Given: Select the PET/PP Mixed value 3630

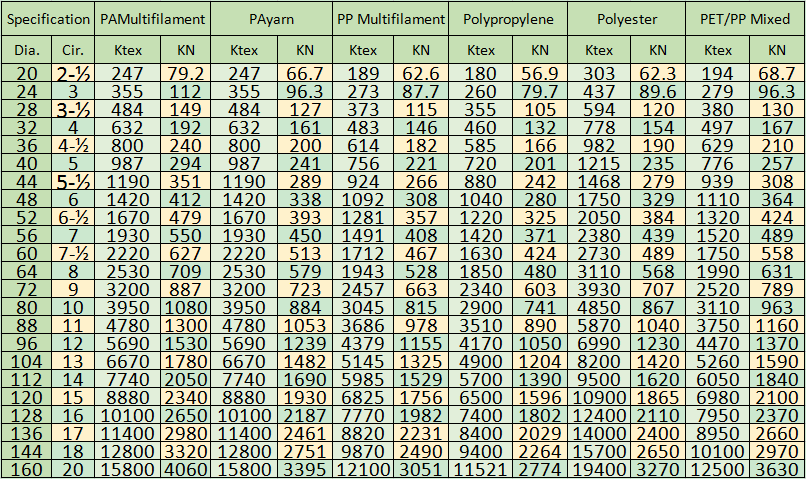Looking at the screenshot, I should click(x=776, y=468).
